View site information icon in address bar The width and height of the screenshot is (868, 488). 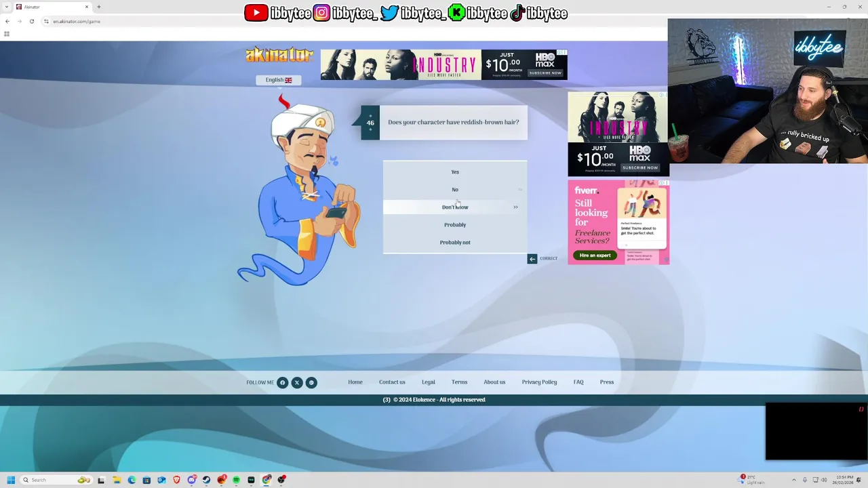(x=46, y=21)
